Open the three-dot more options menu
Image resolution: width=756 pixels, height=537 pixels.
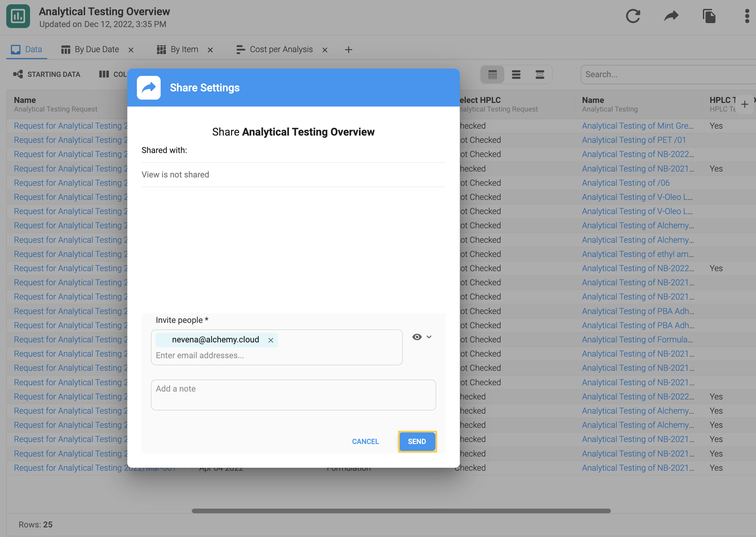coord(747,16)
